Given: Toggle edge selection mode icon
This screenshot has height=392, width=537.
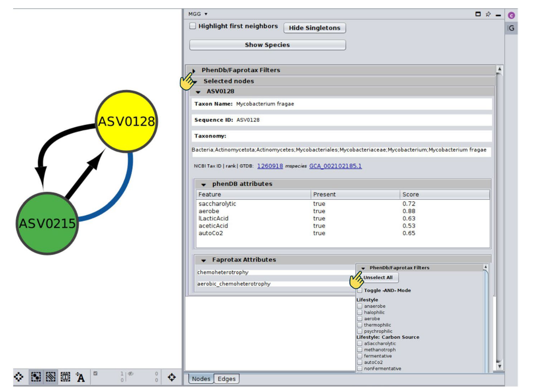Looking at the screenshot, I should point(51,377).
